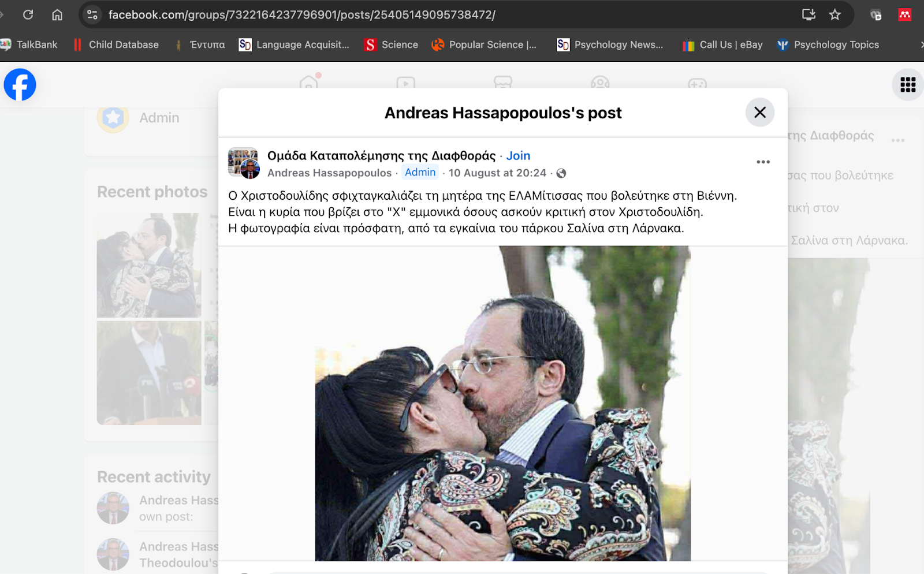Open the TalkBank bookmark
Screen dimensions: 924x574
coord(29,44)
